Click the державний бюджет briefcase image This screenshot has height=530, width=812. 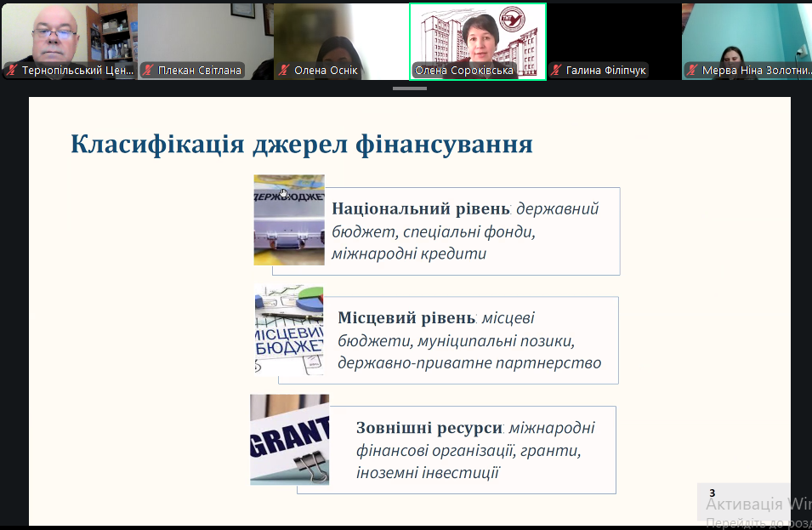289,220
